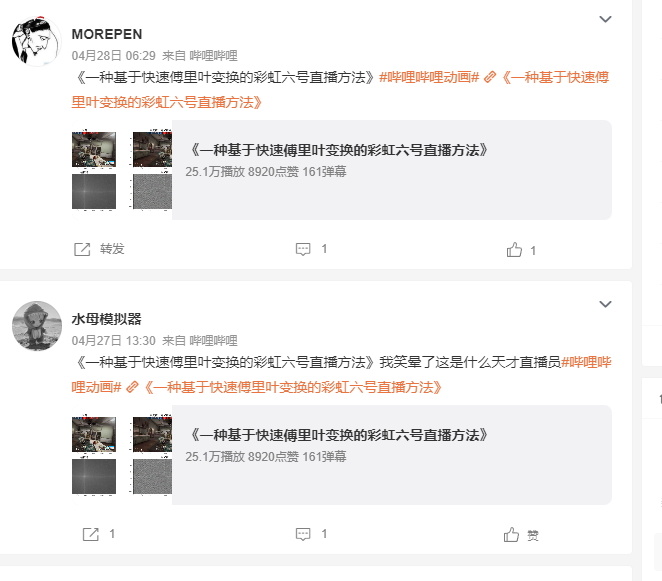Open comment icon on 水母模拟器's post
This screenshot has height=581, width=662.
pos(303,534)
